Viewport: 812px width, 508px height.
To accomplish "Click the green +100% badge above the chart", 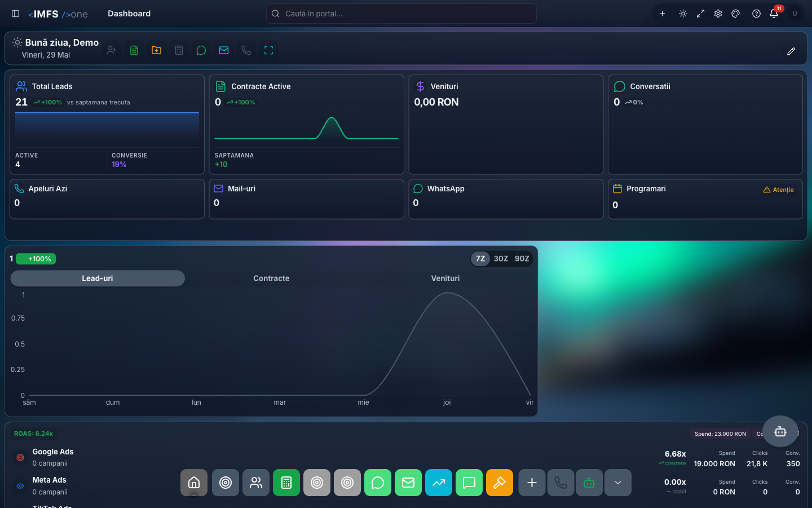I will (36, 259).
